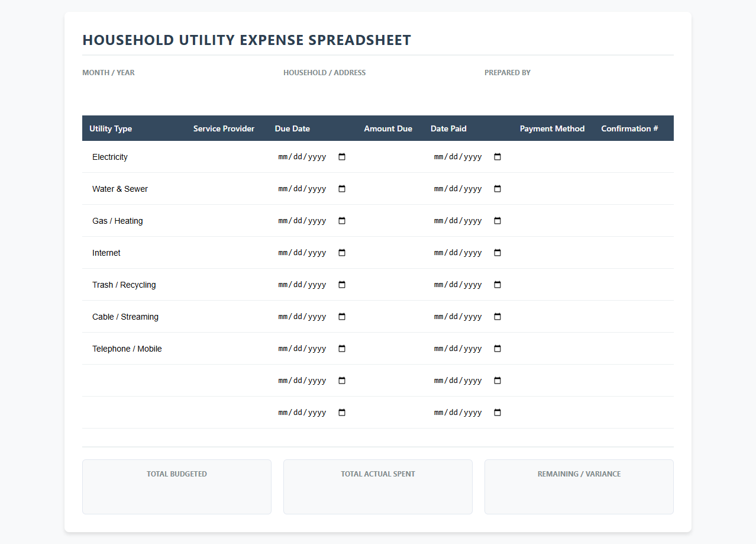Open calendar picker for Telephone / Mobile date paid
The width and height of the screenshot is (756, 544).
click(497, 349)
